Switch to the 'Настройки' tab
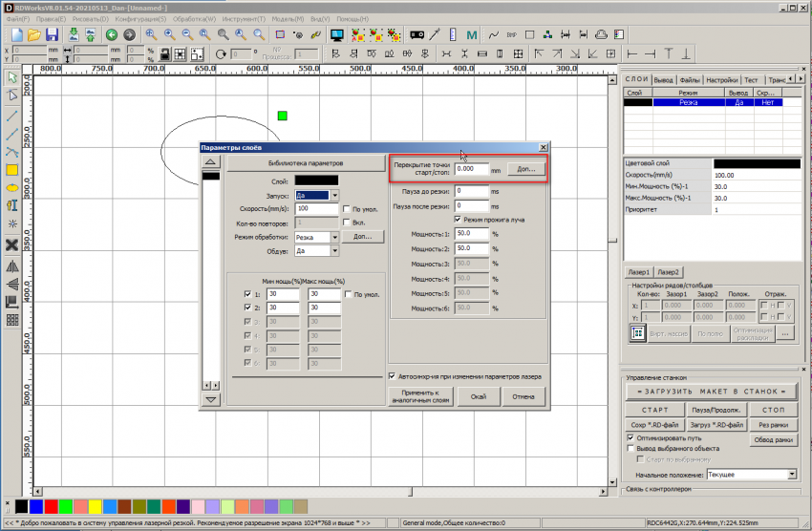 [722, 80]
